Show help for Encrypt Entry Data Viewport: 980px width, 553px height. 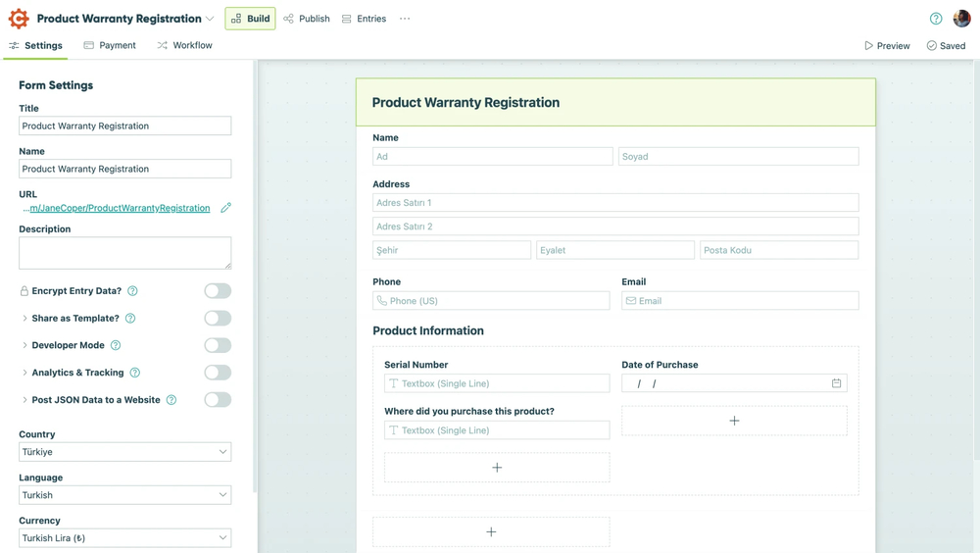(x=132, y=291)
